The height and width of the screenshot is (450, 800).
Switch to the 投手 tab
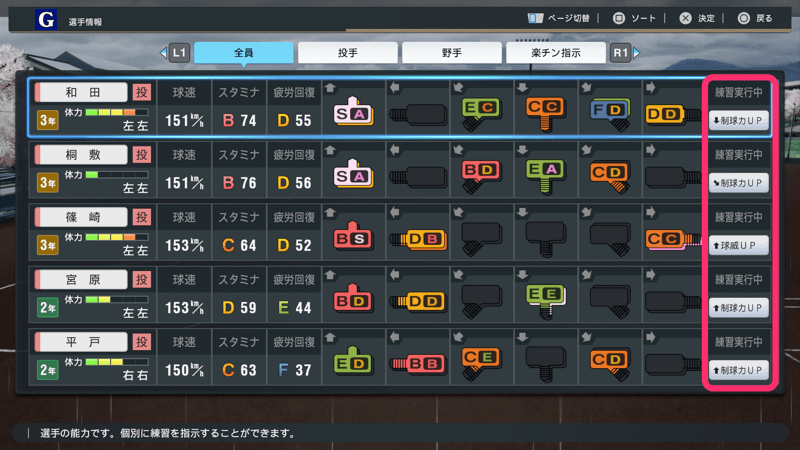pyautogui.click(x=348, y=53)
